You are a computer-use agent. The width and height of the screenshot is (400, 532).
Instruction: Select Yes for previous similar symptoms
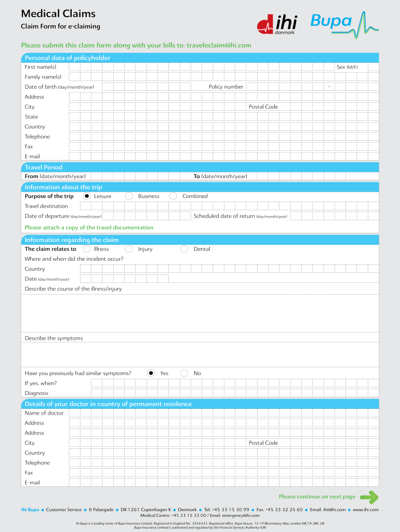point(151,373)
